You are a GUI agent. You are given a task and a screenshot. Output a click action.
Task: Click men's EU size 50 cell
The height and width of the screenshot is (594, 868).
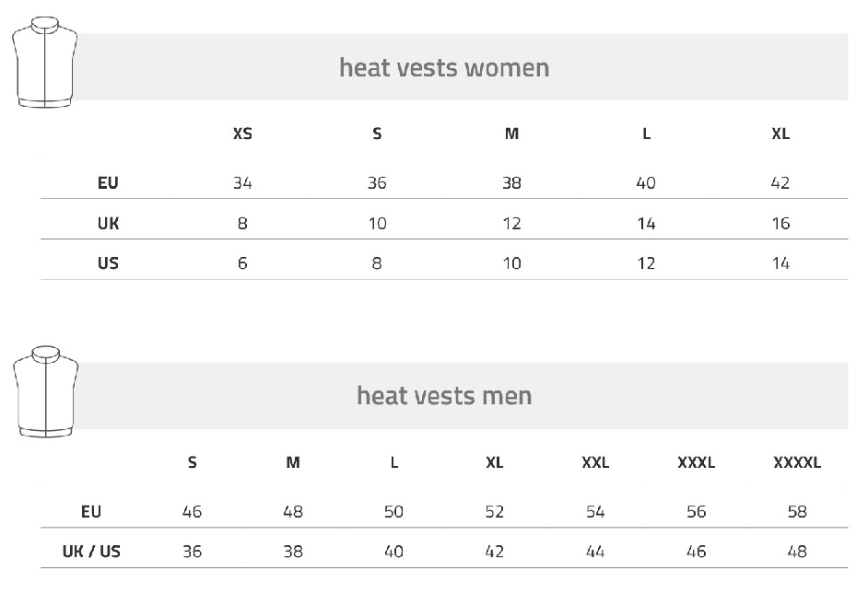[x=393, y=512]
